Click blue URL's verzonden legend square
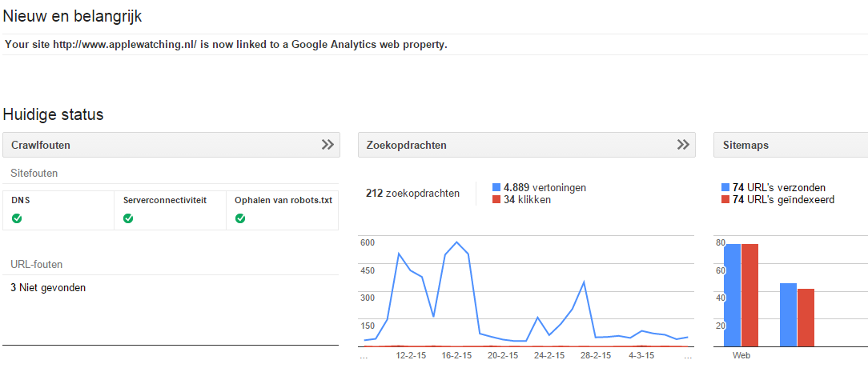868x368 pixels. [x=725, y=187]
